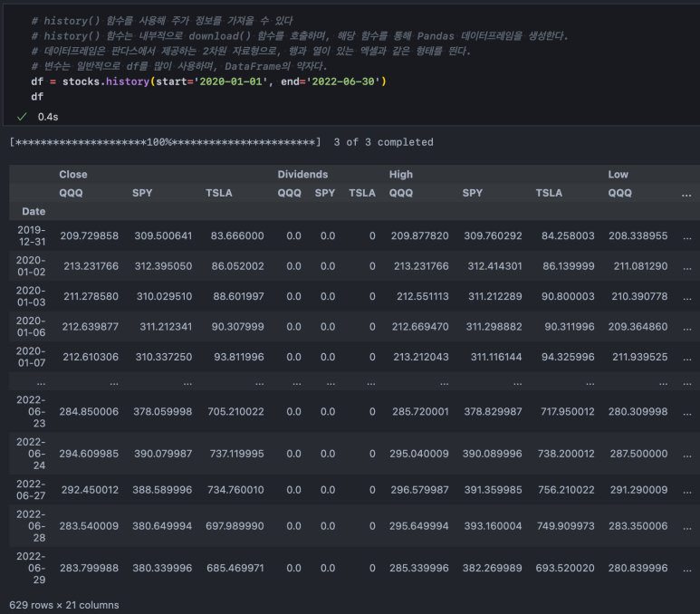Click the cell value 756.210022
Viewport: 700px width, 614px height.
click(566, 490)
